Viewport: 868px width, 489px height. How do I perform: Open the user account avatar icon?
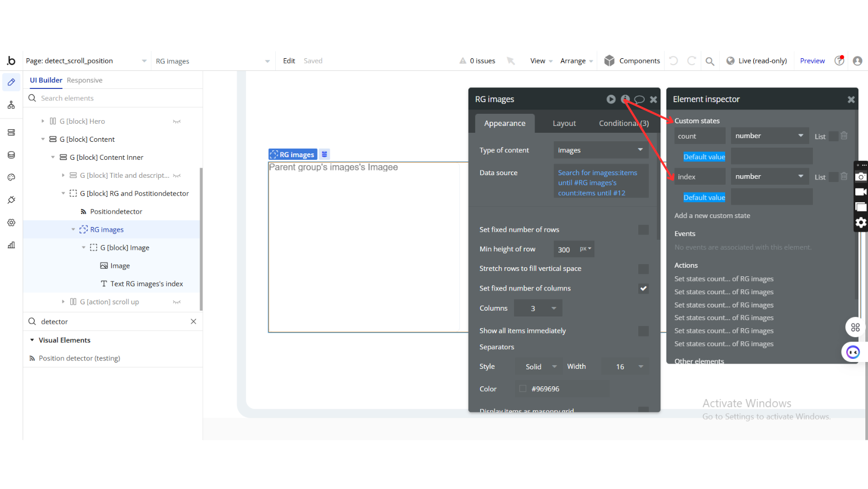pyautogui.click(x=857, y=61)
